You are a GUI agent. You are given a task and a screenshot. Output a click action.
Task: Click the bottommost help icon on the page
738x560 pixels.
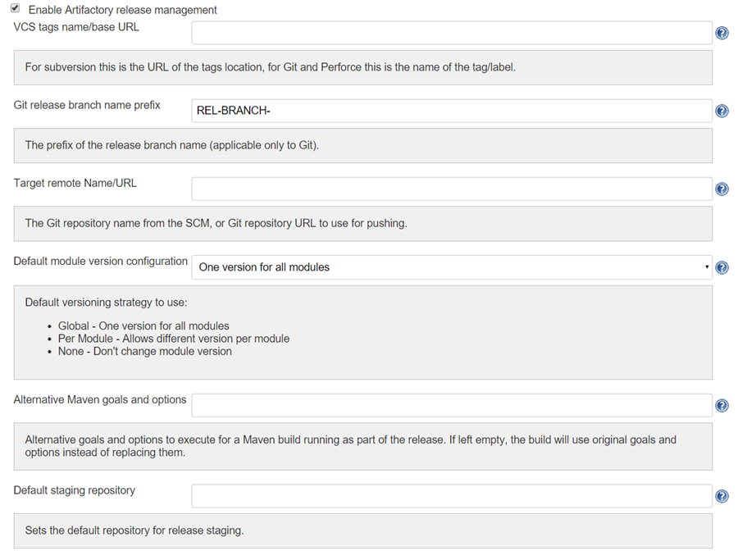(722, 495)
